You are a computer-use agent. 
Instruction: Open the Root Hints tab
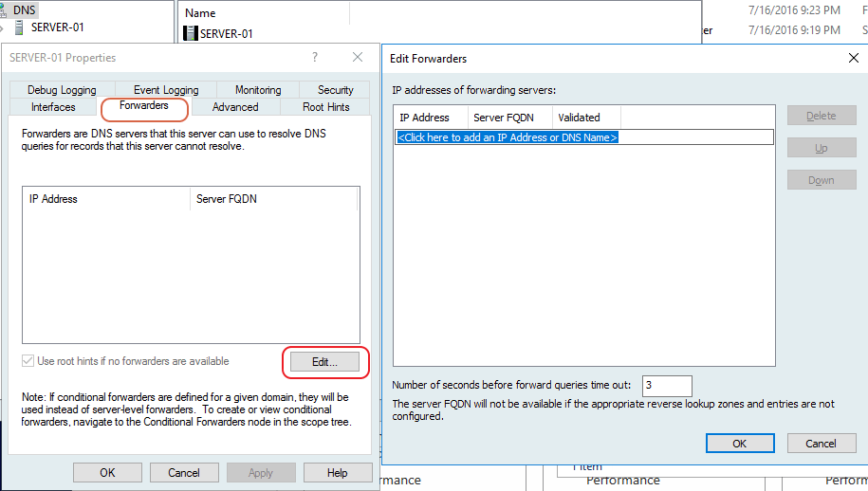coord(326,107)
